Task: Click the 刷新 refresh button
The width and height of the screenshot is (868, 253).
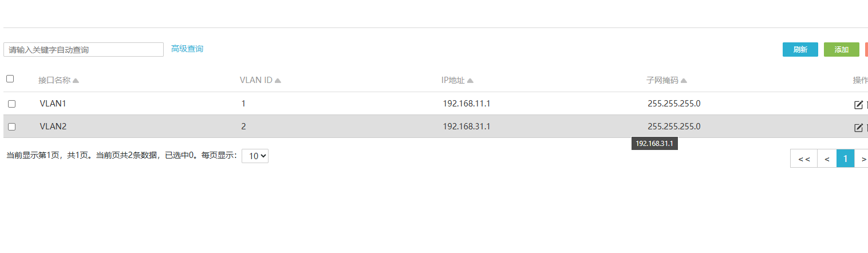Action: click(x=800, y=50)
